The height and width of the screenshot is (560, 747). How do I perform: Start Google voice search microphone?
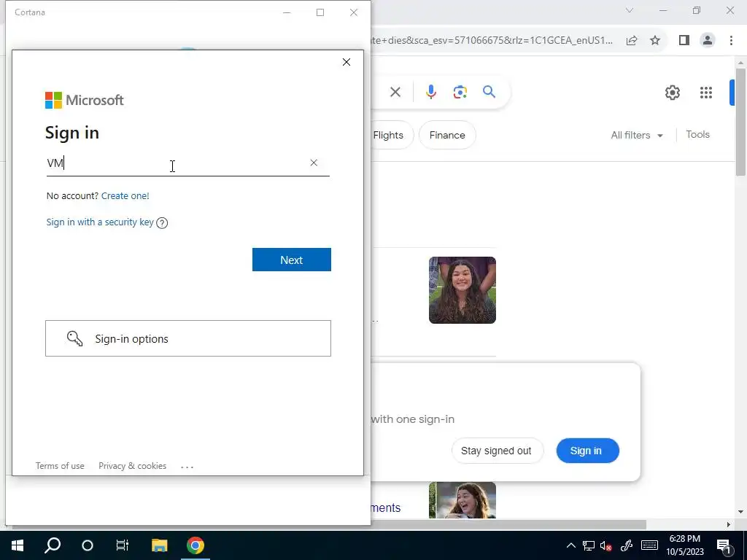pyautogui.click(x=431, y=92)
